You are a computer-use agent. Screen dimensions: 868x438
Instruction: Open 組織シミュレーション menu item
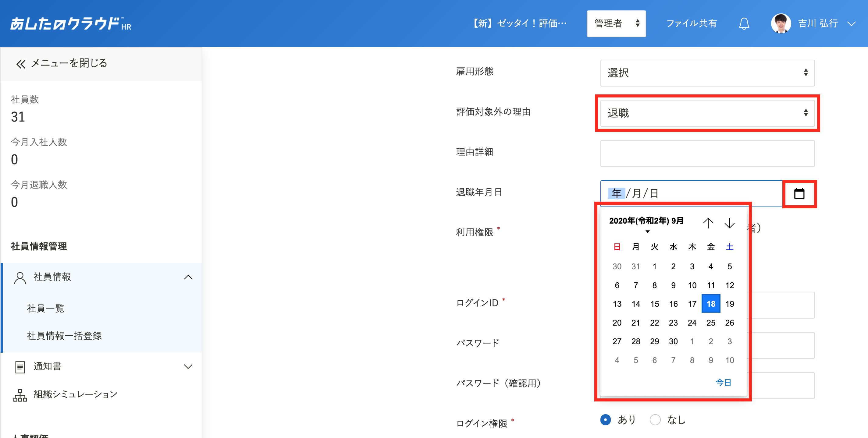[x=75, y=394]
